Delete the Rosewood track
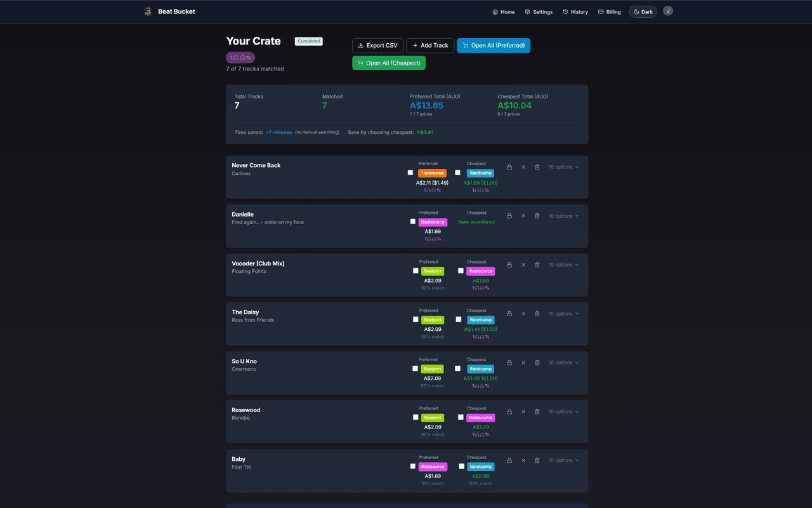The width and height of the screenshot is (812, 508). 537,411
